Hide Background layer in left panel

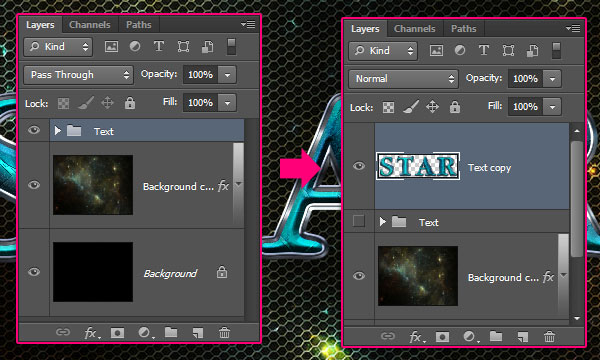pyautogui.click(x=34, y=272)
